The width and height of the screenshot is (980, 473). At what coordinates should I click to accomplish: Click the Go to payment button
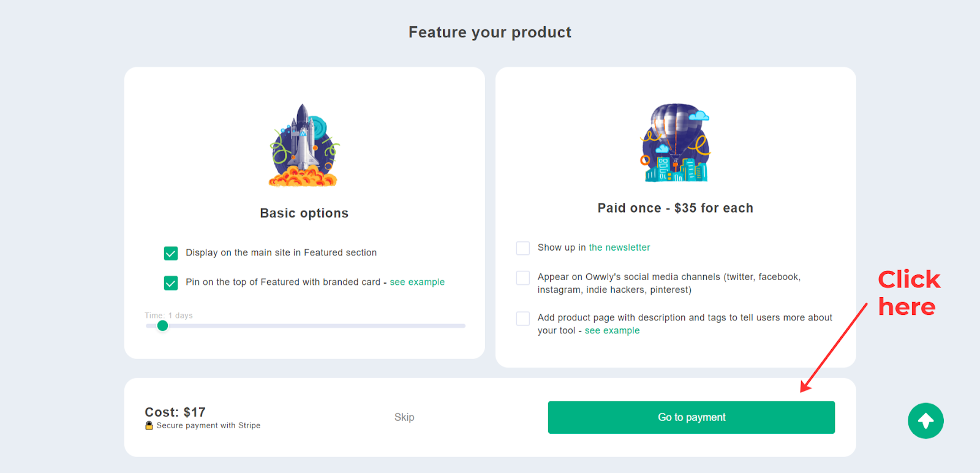pos(692,417)
